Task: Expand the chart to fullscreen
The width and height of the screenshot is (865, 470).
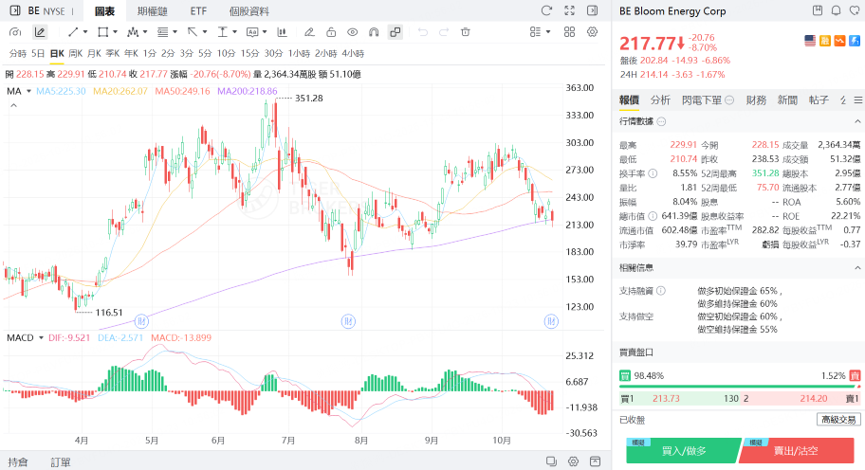Action: click(x=569, y=10)
